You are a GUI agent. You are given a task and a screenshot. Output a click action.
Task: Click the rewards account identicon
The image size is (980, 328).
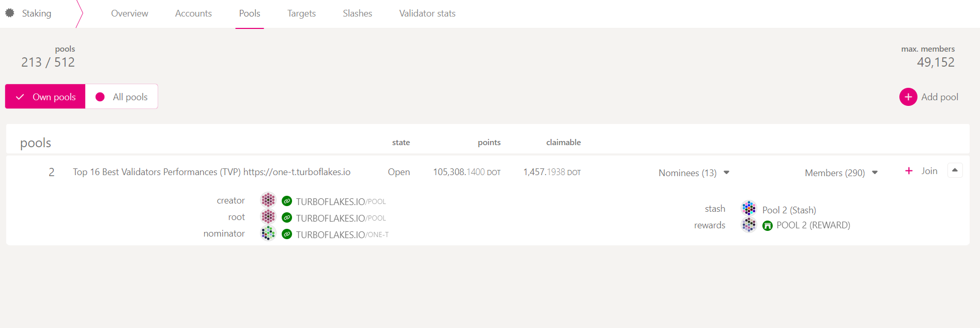click(x=748, y=225)
